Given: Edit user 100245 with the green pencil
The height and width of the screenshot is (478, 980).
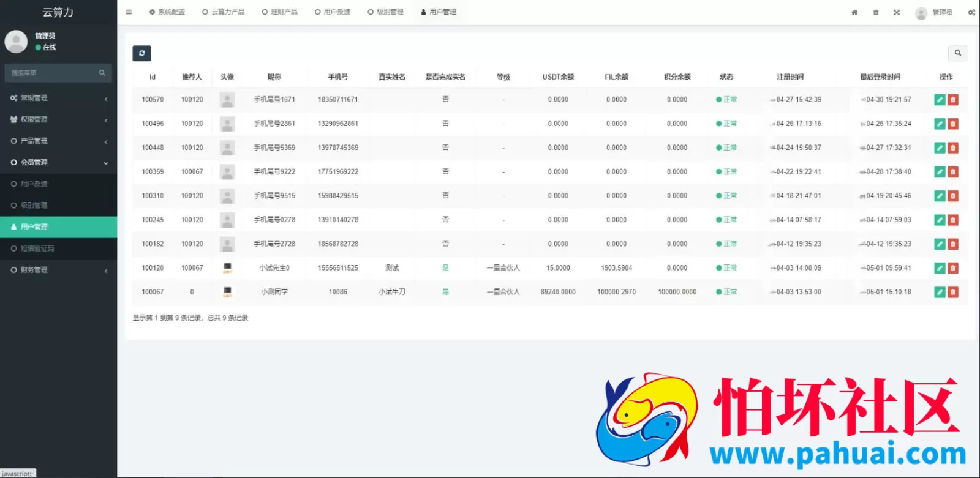Looking at the screenshot, I should click(940, 220).
